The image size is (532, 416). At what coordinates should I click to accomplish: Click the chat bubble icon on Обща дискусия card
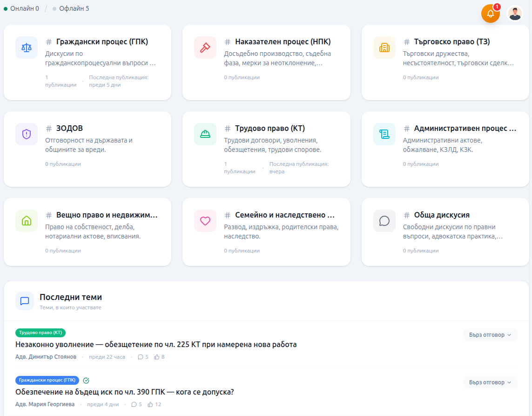[x=384, y=221]
